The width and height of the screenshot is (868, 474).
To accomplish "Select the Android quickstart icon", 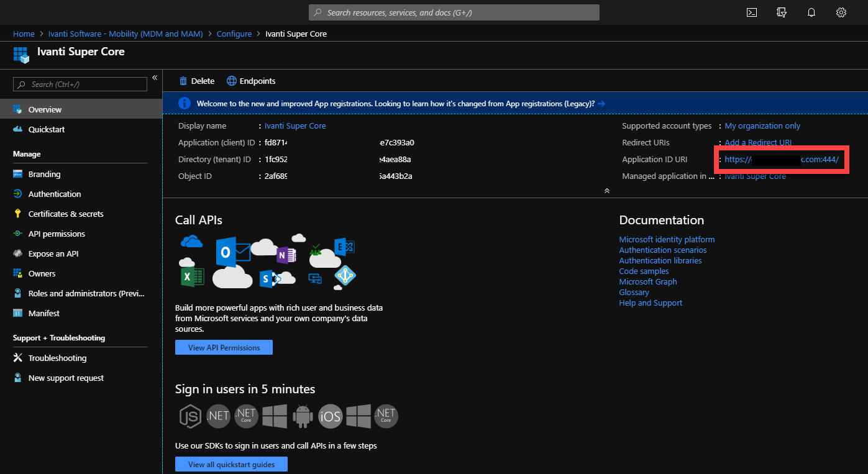I will pos(302,416).
